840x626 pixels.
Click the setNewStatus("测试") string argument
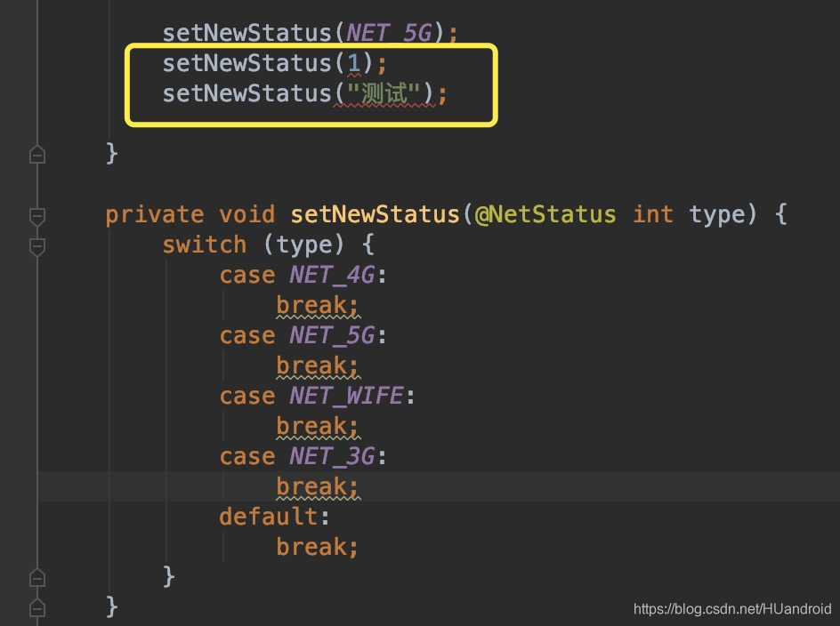(x=383, y=93)
